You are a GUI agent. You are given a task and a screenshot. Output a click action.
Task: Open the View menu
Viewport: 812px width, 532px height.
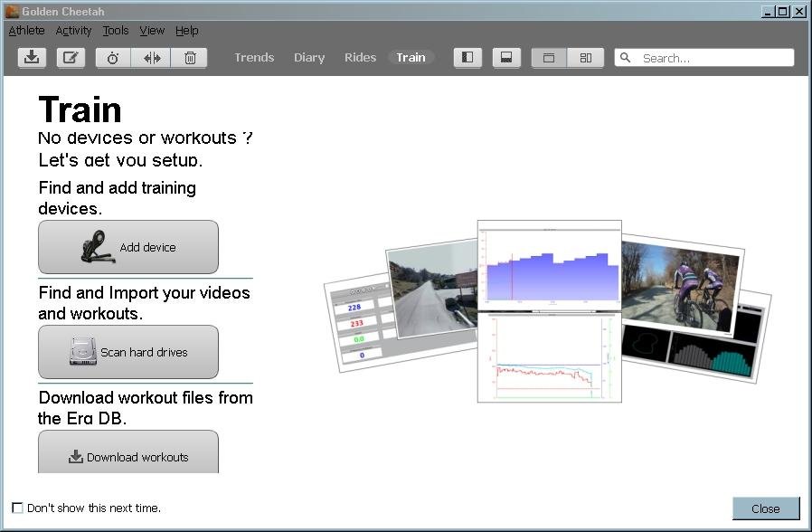tap(152, 31)
